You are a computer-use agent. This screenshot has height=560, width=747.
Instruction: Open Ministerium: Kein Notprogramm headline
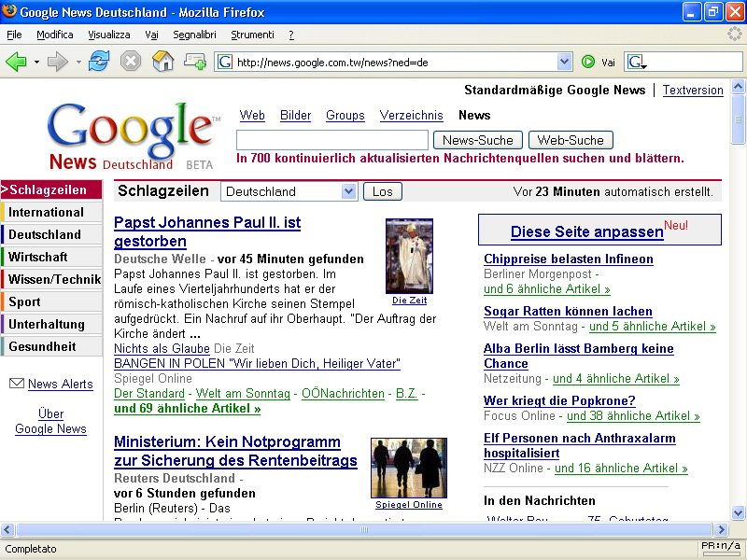pos(235,451)
